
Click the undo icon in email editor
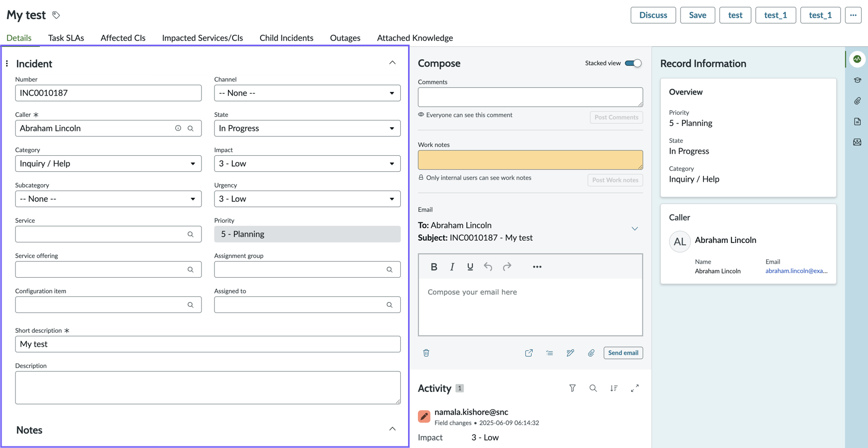click(x=488, y=267)
